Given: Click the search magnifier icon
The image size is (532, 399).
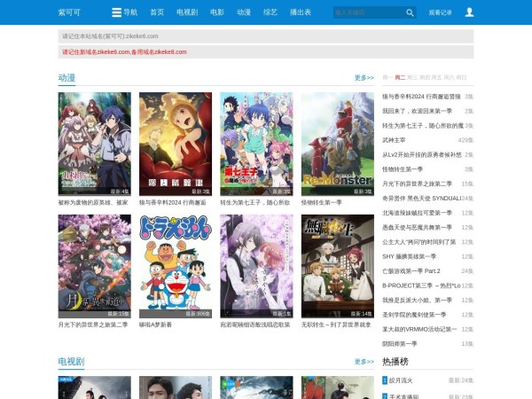Looking at the screenshot, I should coord(410,12).
